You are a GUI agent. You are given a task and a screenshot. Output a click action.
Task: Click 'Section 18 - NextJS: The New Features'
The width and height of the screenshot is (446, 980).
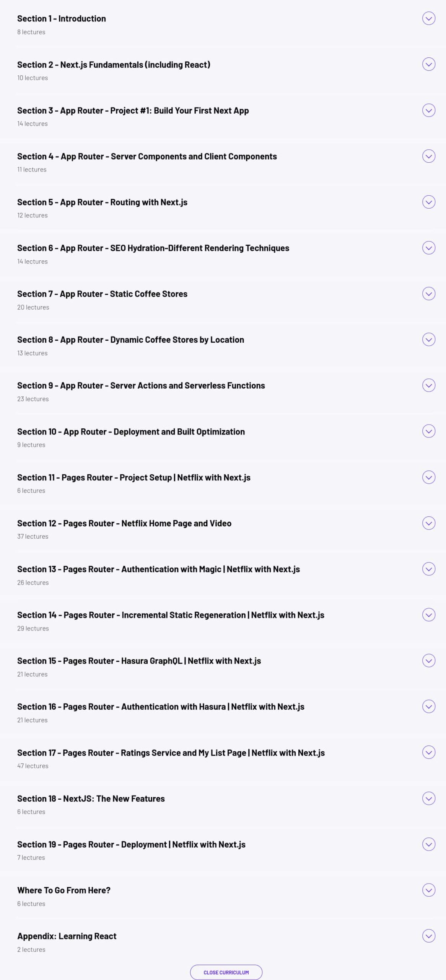[x=91, y=799]
